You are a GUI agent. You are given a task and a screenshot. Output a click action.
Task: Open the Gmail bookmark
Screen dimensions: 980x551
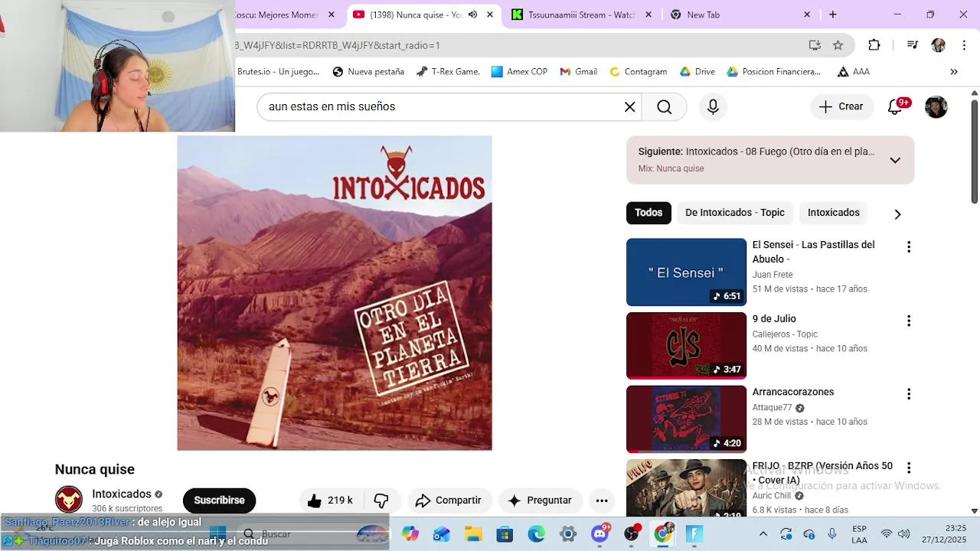pyautogui.click(x=578, y=72)
